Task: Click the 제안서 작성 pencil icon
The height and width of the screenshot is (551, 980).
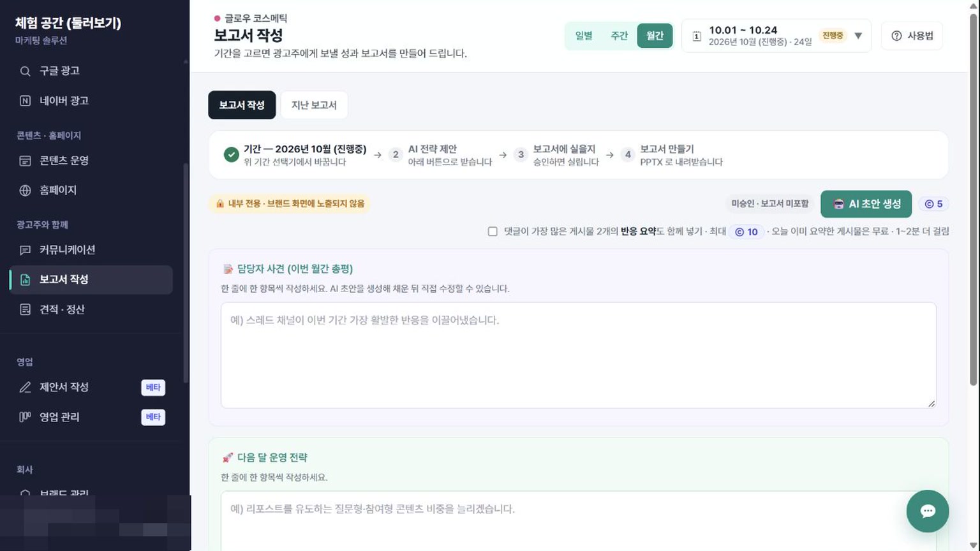Action: (25, 387)
